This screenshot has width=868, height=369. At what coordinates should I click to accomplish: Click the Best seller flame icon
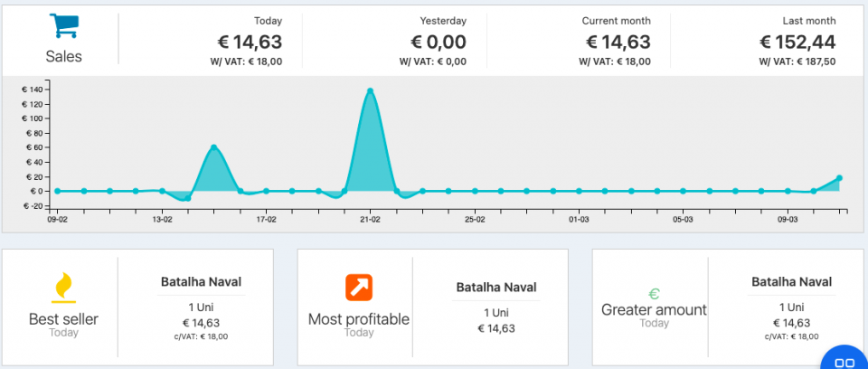63,289
